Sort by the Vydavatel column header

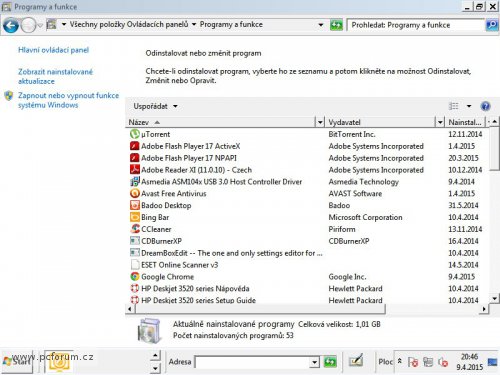coord(381,122)
